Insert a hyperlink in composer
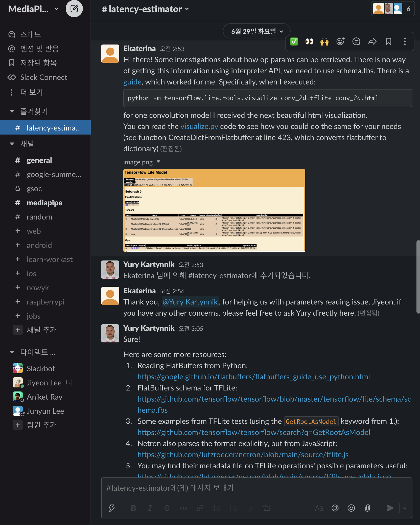Viewport: 420px width, 525px height. 200,508
